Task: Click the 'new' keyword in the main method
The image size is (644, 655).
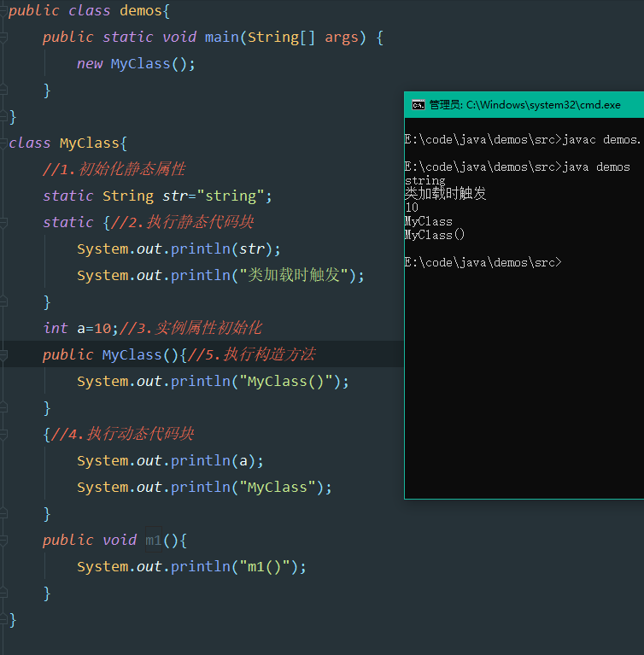Action: pyautogui.click(x=90, y=64)
